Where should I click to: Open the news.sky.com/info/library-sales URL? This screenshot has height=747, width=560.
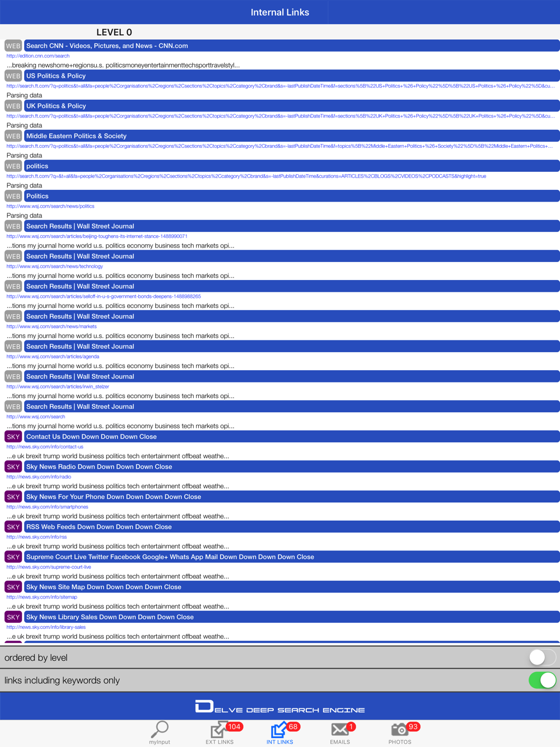pyautogui.click(x=46, y=627)
